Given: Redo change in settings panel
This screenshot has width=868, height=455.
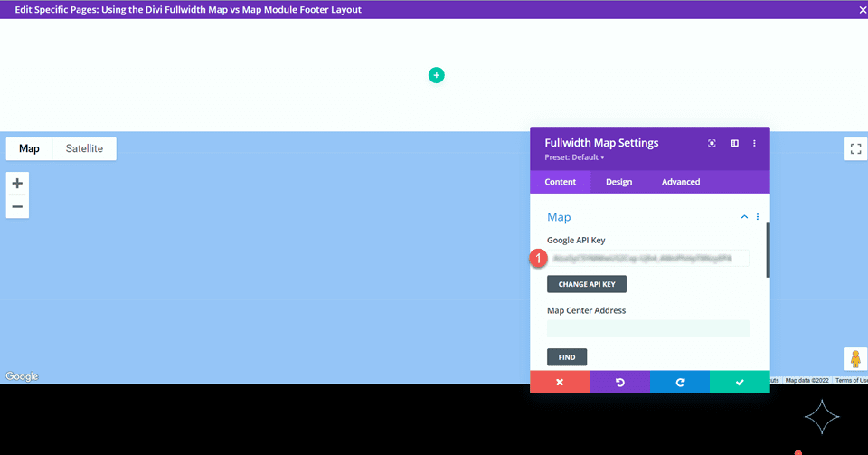Looking at the screenshot, I should (680, 382).
